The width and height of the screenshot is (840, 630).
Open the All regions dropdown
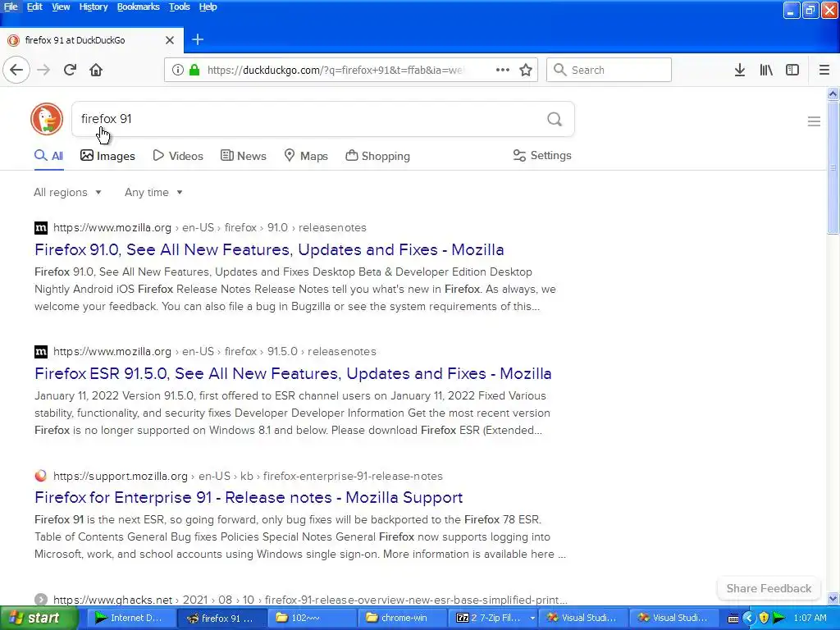67,192
